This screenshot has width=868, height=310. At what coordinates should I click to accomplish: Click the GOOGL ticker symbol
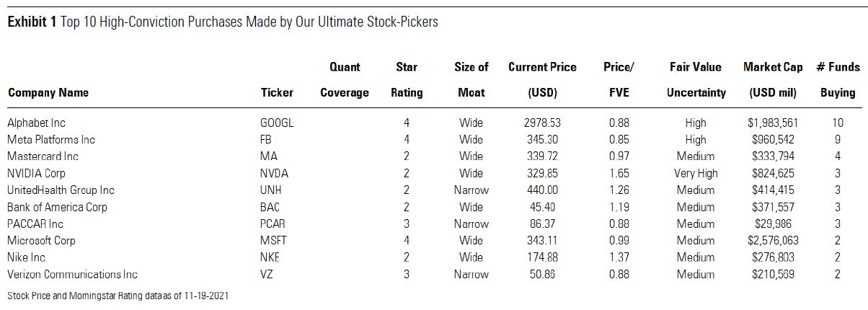click(x=277, y=123)
